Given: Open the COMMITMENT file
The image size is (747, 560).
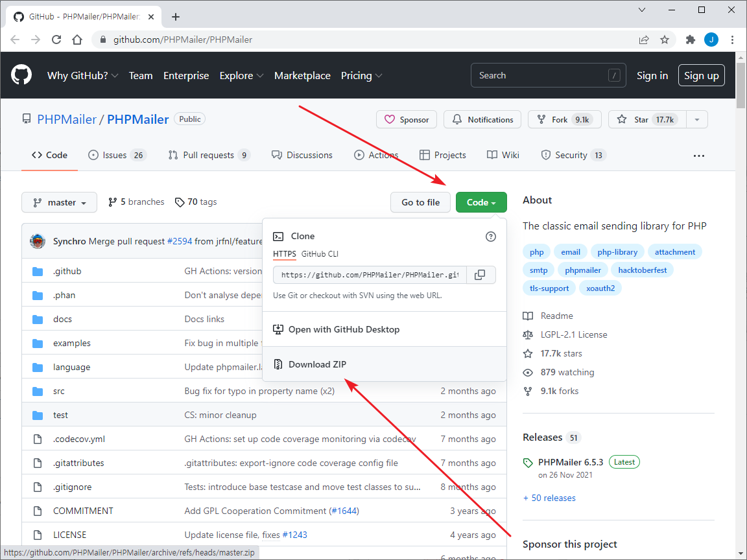Looking at the screenshot, I should click(x=84, y=511).
